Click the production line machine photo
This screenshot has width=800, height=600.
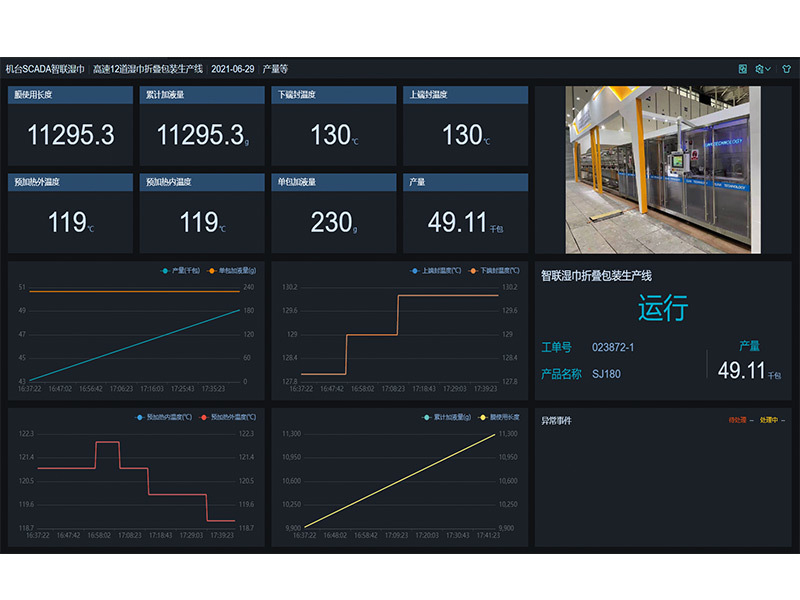pos(663,169)
